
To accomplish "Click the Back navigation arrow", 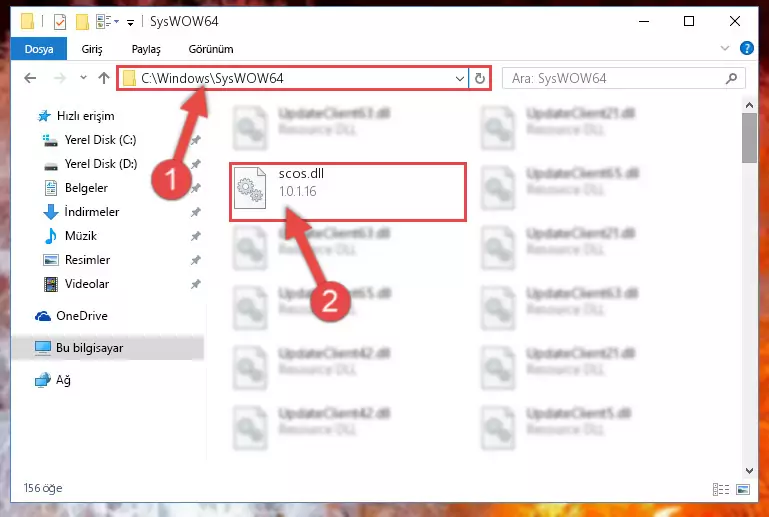I will [x=30, y=78].
